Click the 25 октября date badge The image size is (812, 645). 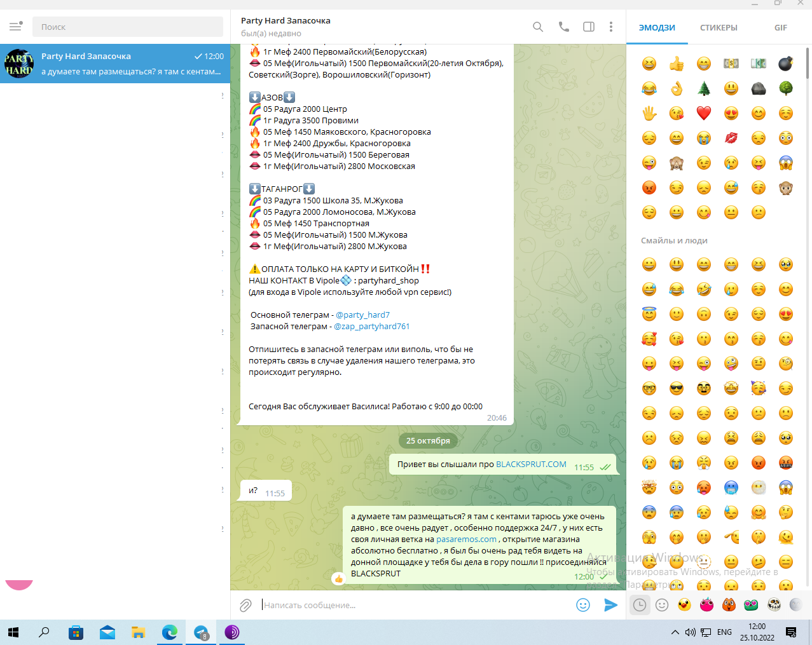pos(428,440)
